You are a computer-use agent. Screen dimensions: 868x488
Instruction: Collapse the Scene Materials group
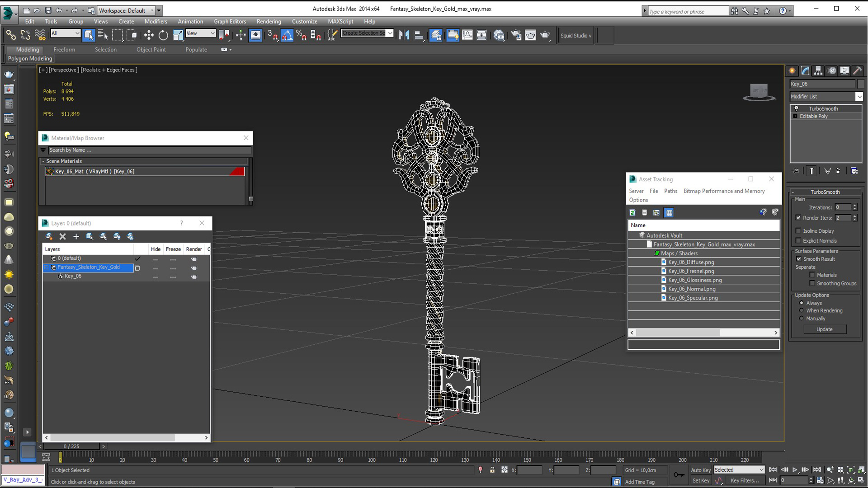pyautogui.click(x=43, y=161)
